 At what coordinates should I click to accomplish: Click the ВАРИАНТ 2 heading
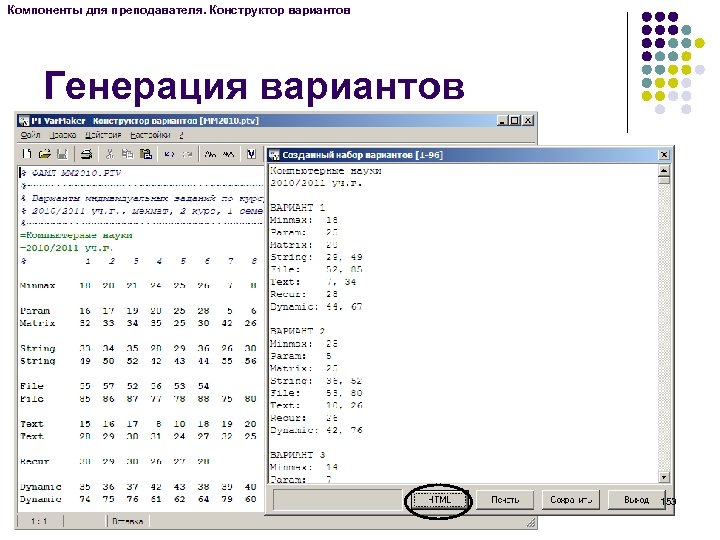tap(298, 331)
